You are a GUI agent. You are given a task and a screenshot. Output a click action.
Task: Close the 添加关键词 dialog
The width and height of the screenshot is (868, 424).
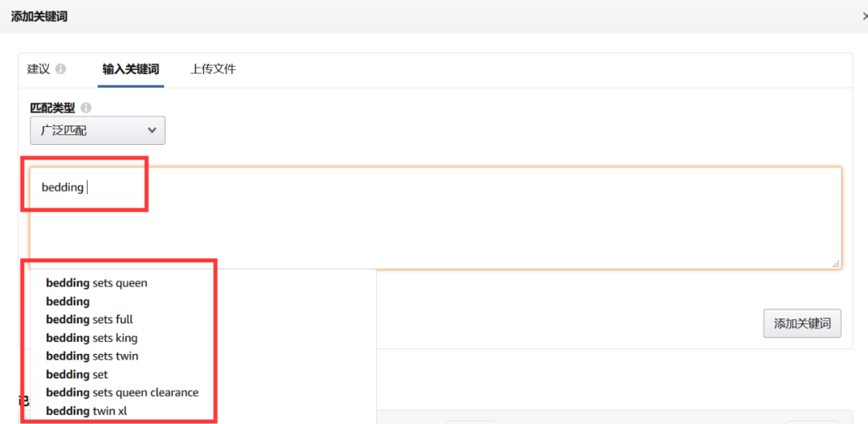coord(864,16)
